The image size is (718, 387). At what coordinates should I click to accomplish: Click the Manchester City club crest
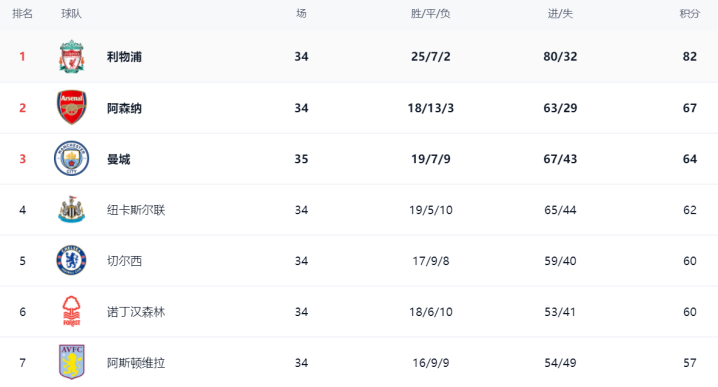click(71, 158)
